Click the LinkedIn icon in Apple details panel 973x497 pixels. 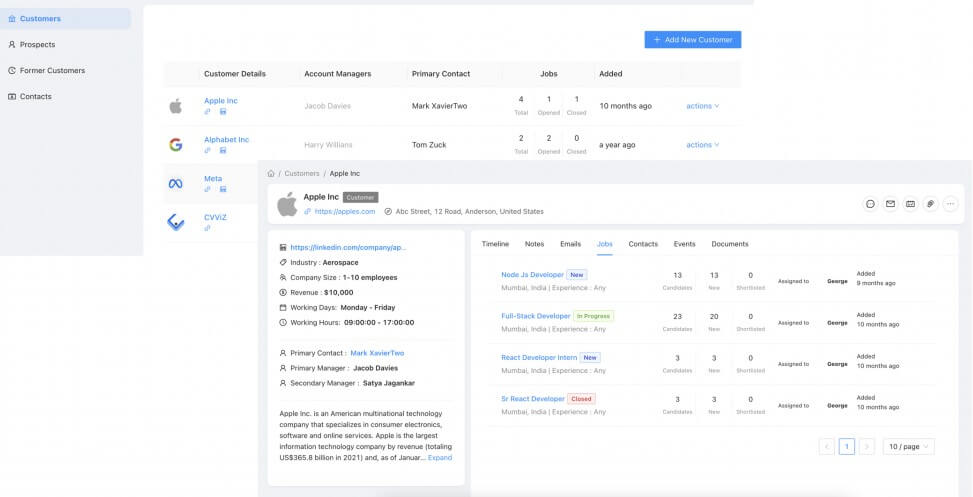(284, 247)
